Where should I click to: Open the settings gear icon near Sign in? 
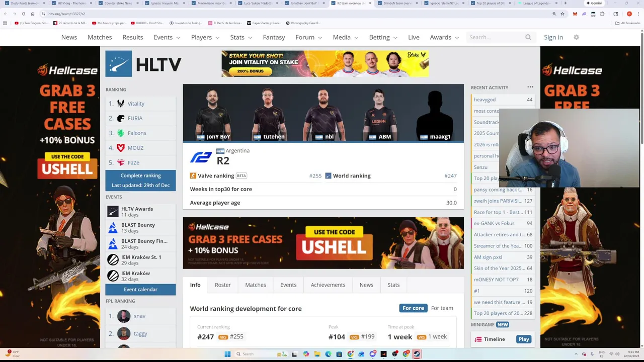point(577,37)
